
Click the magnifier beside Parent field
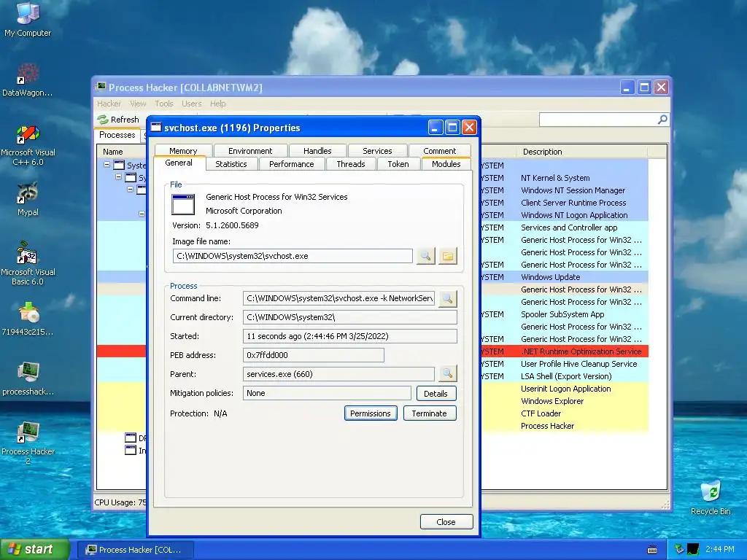point(448,374)
